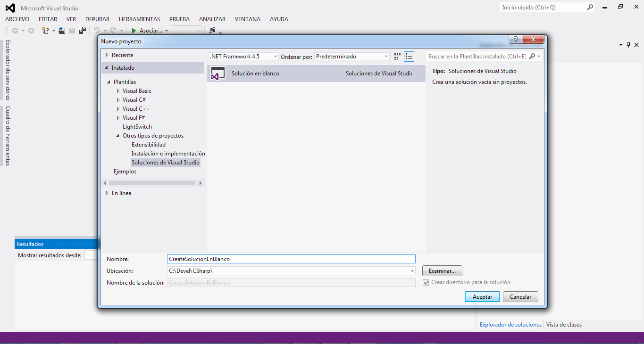Switch to 'Vista de clases' tab
The width and height of the screenshot is (644, 344).
pyautogui.click(x=564, y=325)
